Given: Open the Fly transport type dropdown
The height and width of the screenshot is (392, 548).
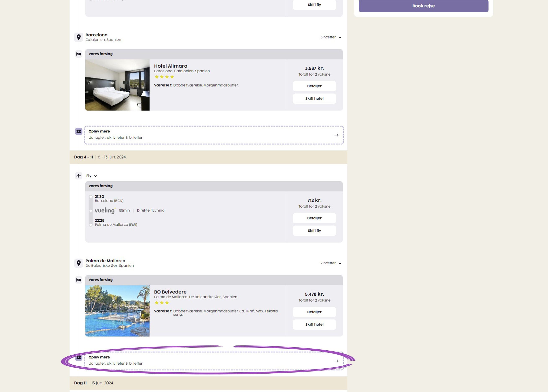Looking at the screenshot, I should click(91, 176).
